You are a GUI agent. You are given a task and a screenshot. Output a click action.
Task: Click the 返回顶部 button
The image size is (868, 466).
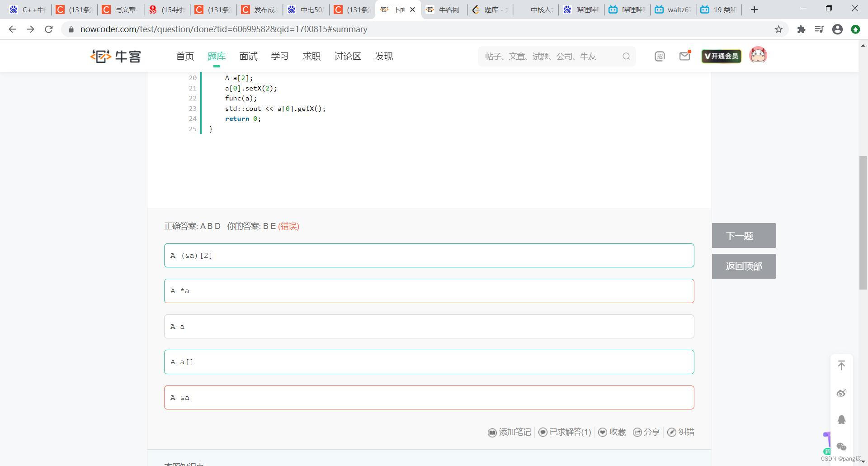pos(744,266)
